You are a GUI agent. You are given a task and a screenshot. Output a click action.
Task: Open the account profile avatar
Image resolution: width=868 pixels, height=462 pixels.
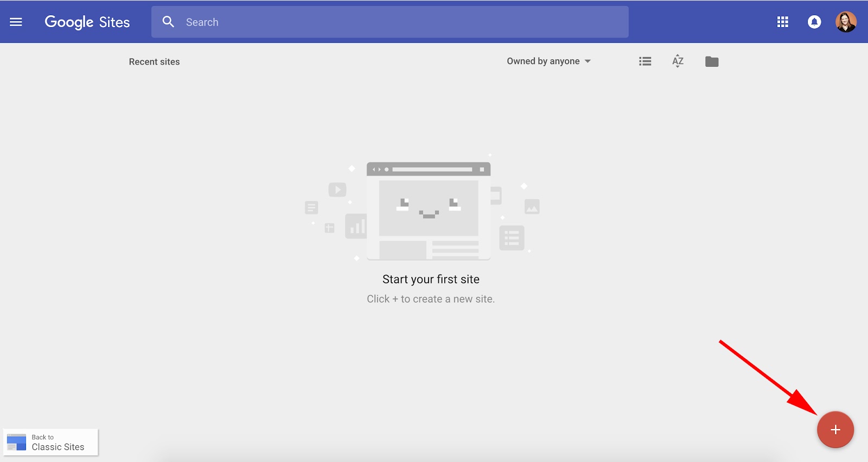click(x=846, y=22)
